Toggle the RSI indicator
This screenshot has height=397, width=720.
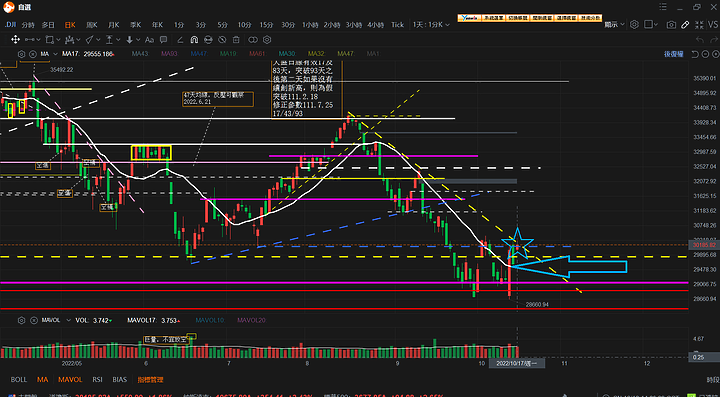tap(97, 380)
